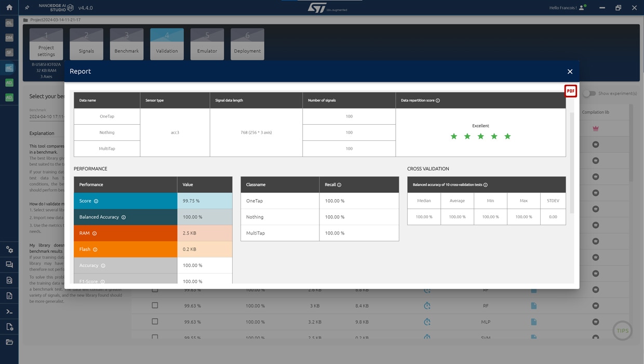This screenshot has height=364, width=644.
Task: Tick the checkbox on the MLP library row
Action: pyautogui.click(x=155, y=322)
